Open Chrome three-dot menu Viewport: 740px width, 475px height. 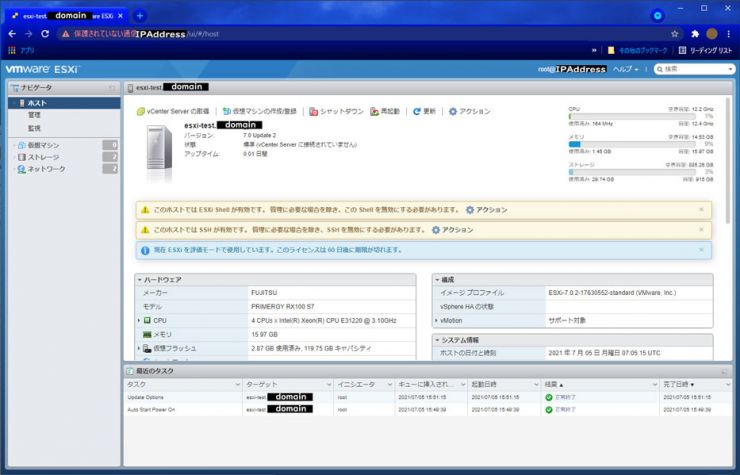(x=729, y=34)
